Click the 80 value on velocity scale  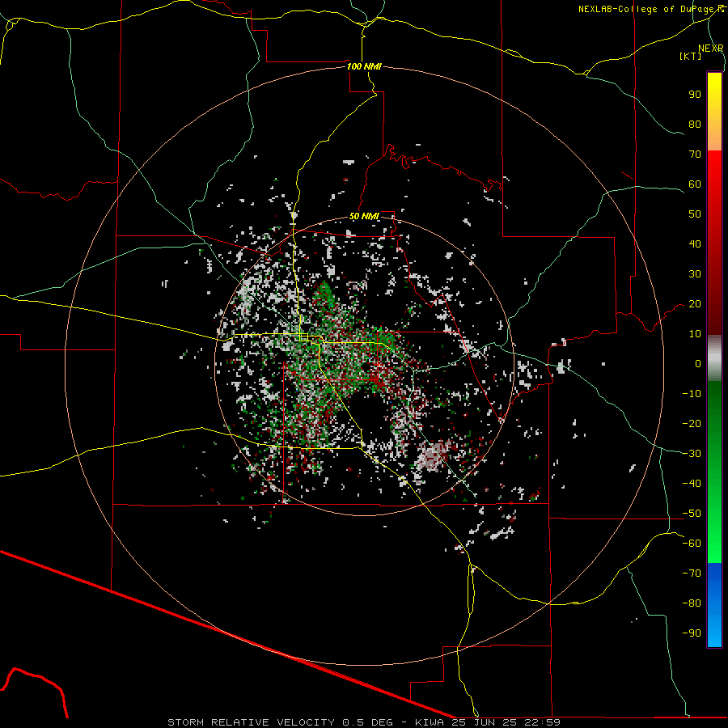click(695, 125)
